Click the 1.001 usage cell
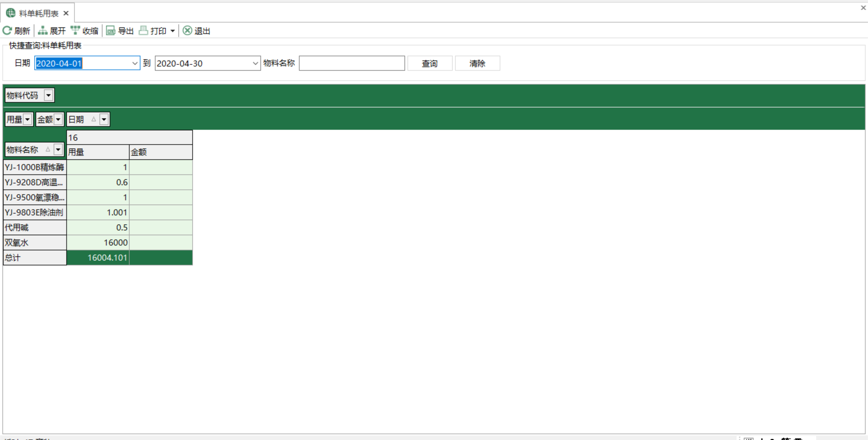This screenshot has height=440, width=868. pyautogui.click(x=98, y=213)
